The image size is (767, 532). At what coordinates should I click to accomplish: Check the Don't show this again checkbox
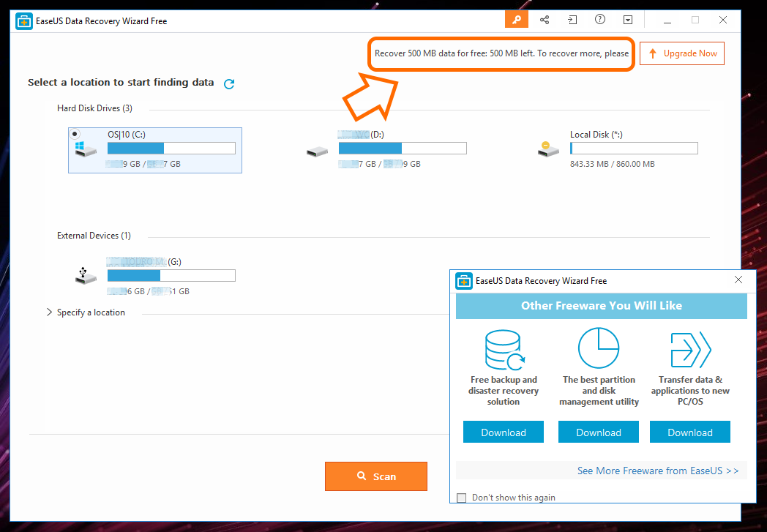click(461, 498)
